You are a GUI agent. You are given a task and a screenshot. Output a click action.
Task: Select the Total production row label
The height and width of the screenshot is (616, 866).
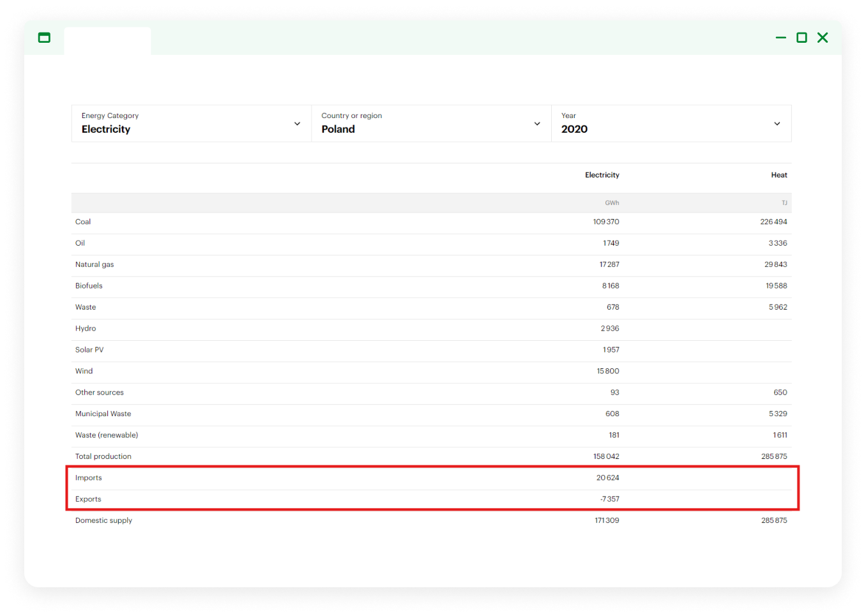(x=103, y=456)
